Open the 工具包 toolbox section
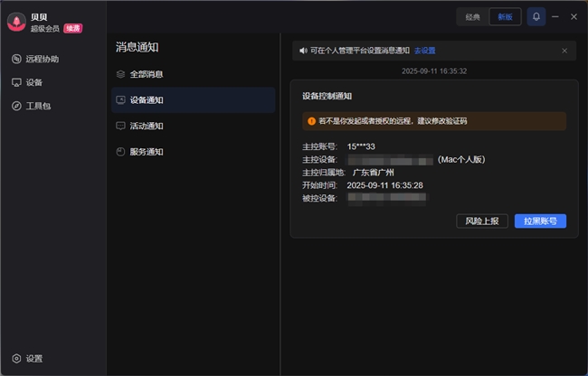The width and height of the screenshot is (588, 376). click(x=38, y=106)
